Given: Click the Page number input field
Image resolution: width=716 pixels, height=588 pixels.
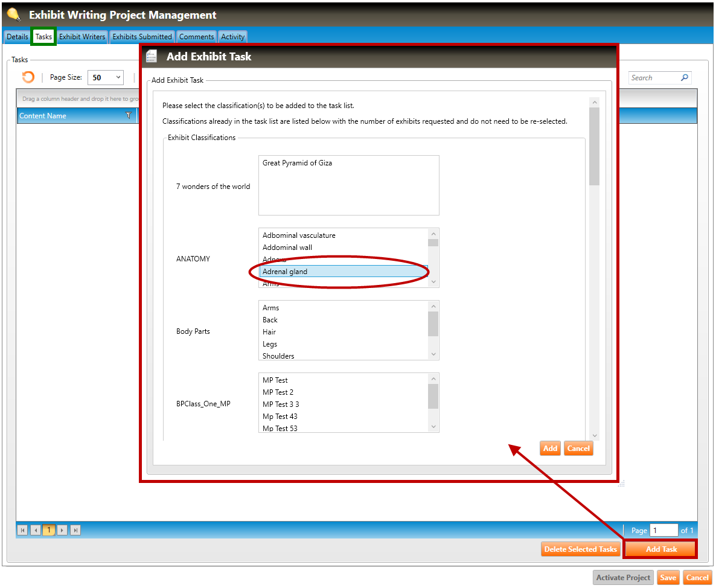Looking at the screenshot, I should click(x=663, y=530).
